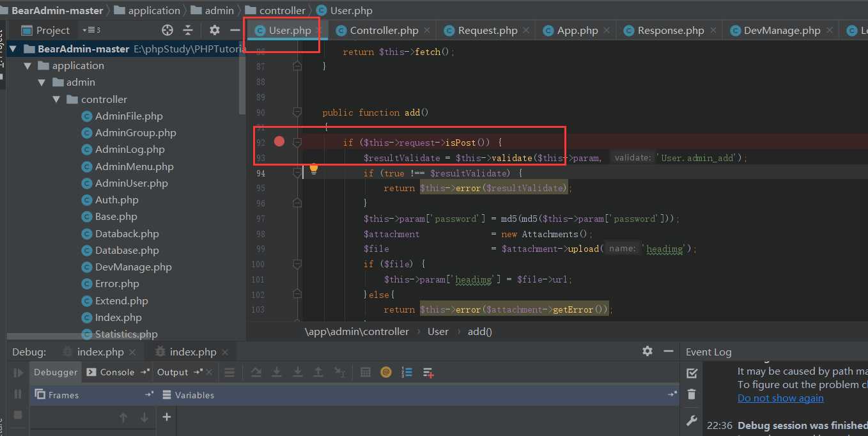Collapse the controller folder
The height and width of the screenshot is (436, 868).
pos(56,100)
